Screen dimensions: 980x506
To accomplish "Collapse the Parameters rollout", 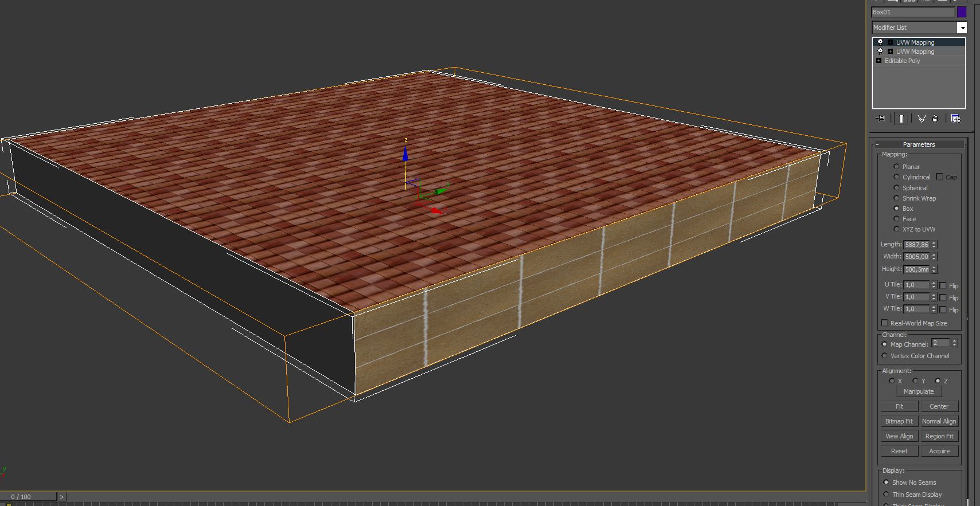I will pyautogui.click(x=919, y=144).
